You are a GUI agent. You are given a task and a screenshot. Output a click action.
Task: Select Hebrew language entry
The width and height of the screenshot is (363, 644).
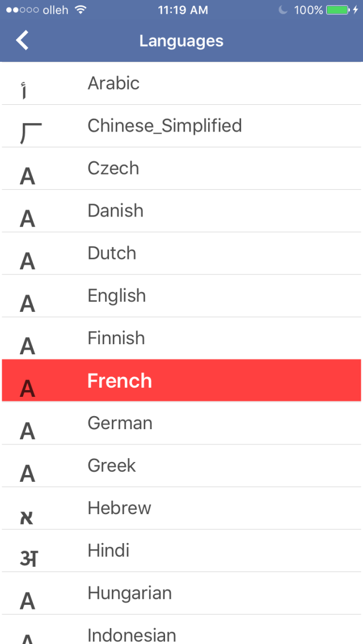click(x=119, y=509)
